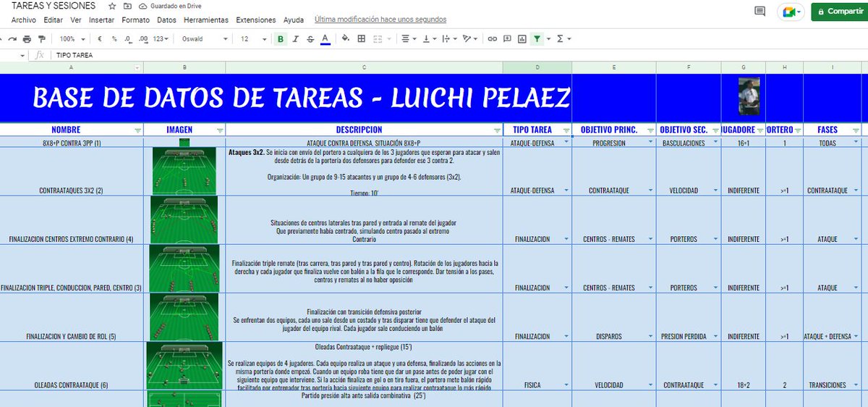Click the TAREAS Y SESIONES document title
Image resolution: width=868 pixels, height=407 pixels.
click(x=54, y=6)
